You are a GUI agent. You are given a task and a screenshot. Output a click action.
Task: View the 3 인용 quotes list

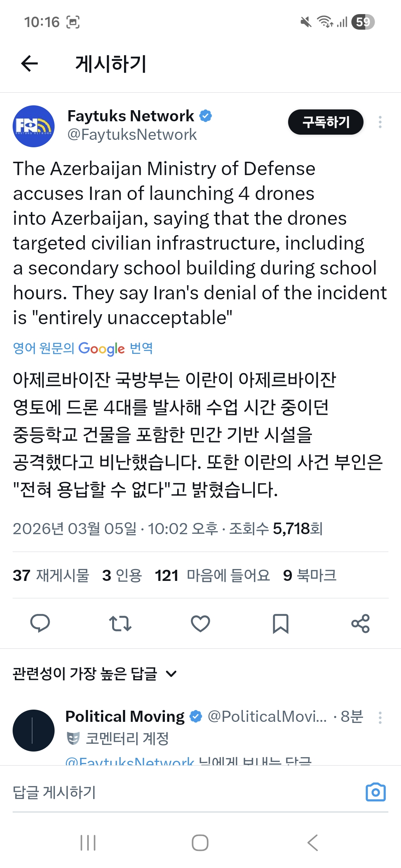click(122, 575)
